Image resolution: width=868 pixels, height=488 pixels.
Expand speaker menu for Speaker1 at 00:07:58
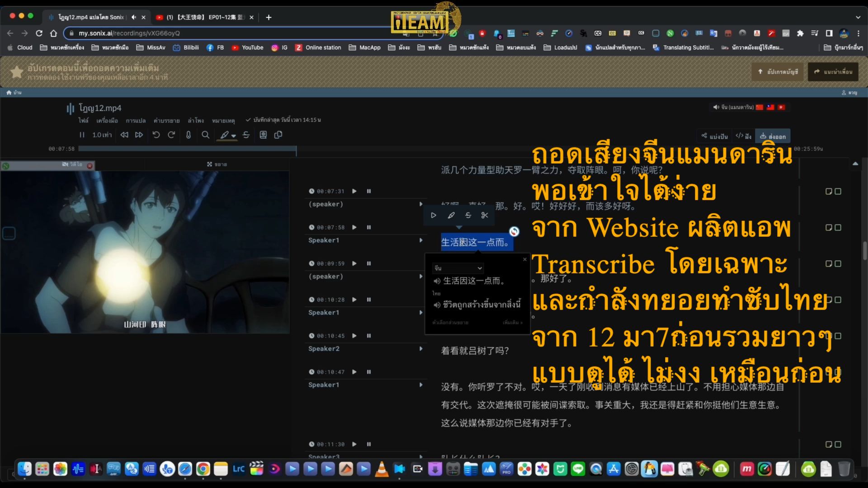click(421, 240)
